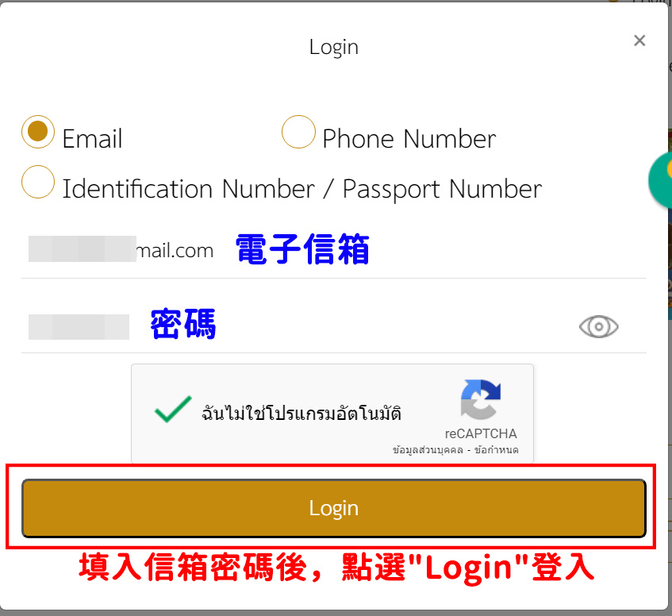
Task: Click the green reCAPTCHA checkmark
Action: [173, 409]
